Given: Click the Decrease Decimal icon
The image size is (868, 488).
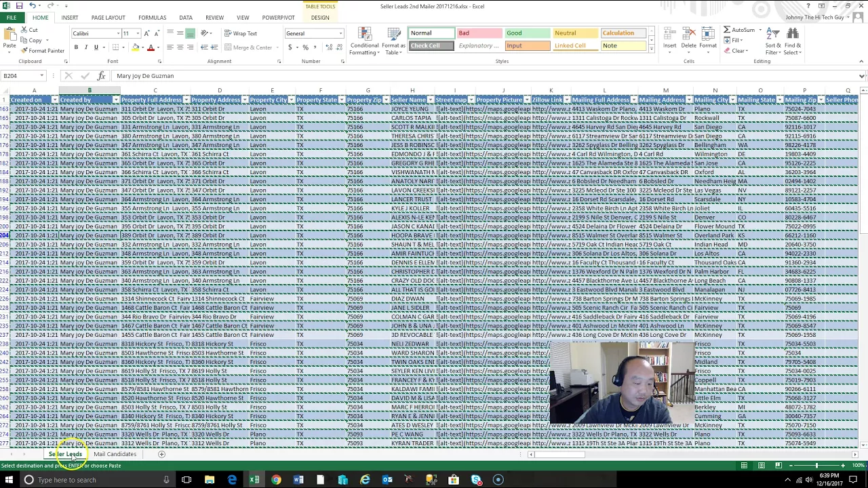Looking at the screenshot, I should tap(338, 47).
